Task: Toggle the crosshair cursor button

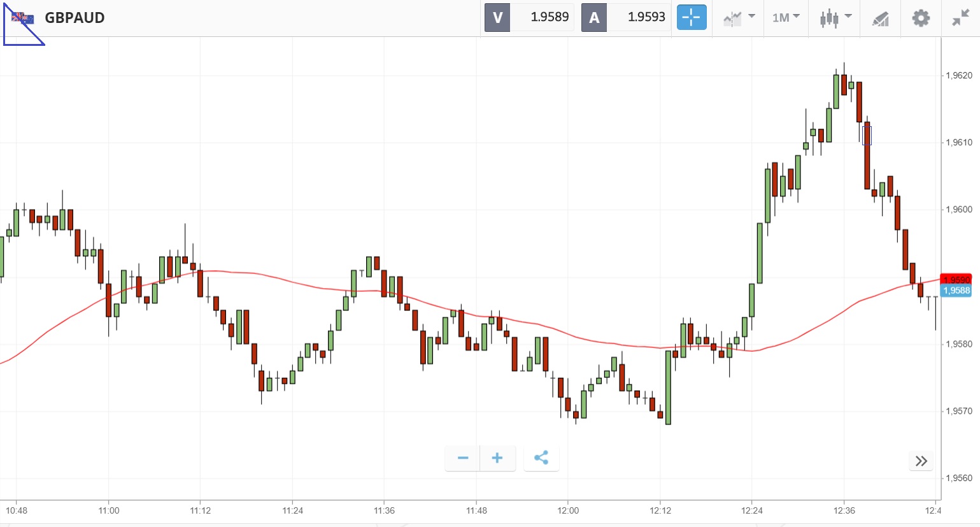Action: (x=691, y=18)
